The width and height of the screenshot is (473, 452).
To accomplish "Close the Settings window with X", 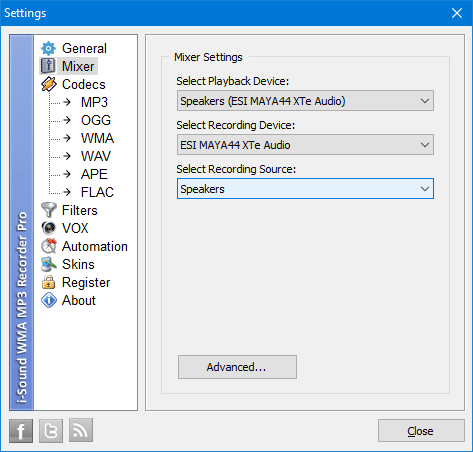I will tap(457, 13).
